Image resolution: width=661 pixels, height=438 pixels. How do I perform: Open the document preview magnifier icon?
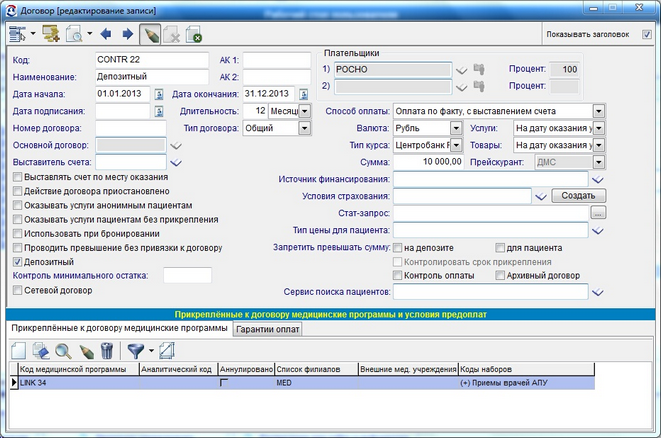pos(74,34)
